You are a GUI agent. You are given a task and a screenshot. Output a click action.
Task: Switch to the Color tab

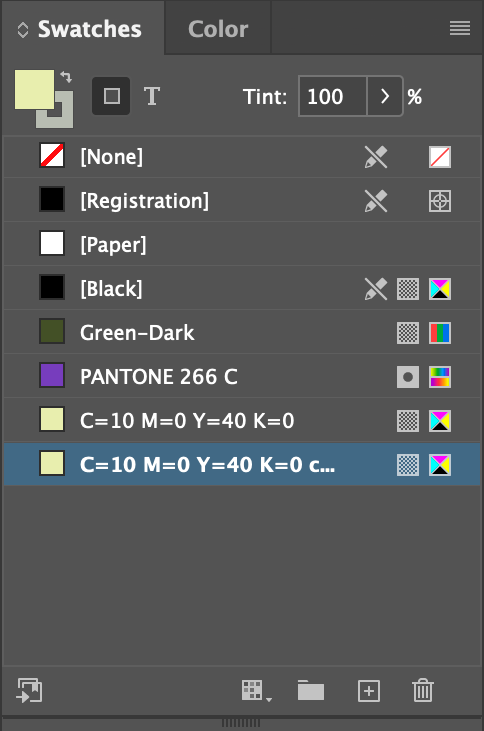[218, 29]
